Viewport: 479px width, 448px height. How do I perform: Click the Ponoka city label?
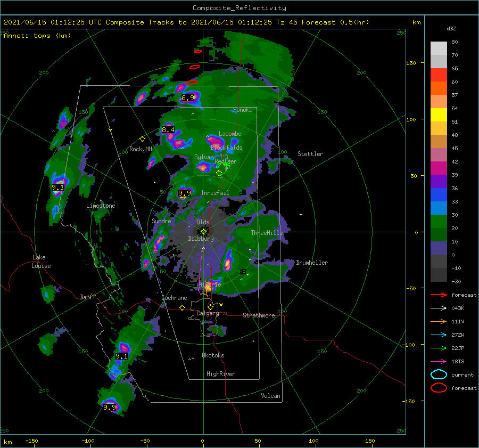(x=243, y=110)
